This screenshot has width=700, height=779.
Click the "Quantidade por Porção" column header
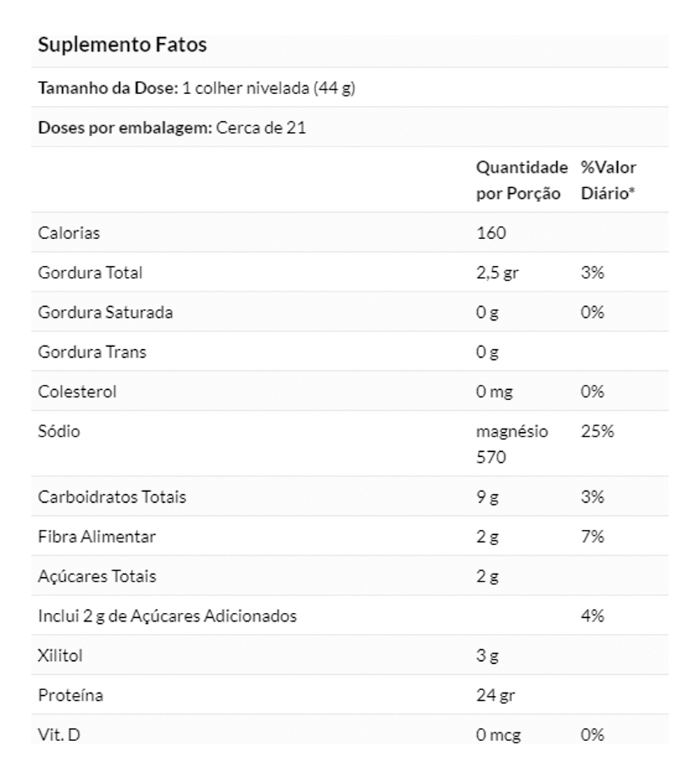click(x=521, y=180)
